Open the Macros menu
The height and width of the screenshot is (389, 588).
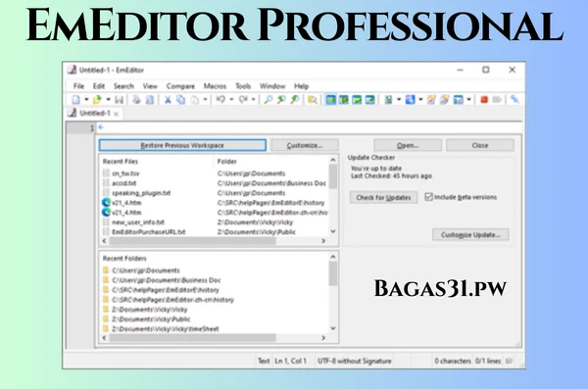(x=215, y=86)
